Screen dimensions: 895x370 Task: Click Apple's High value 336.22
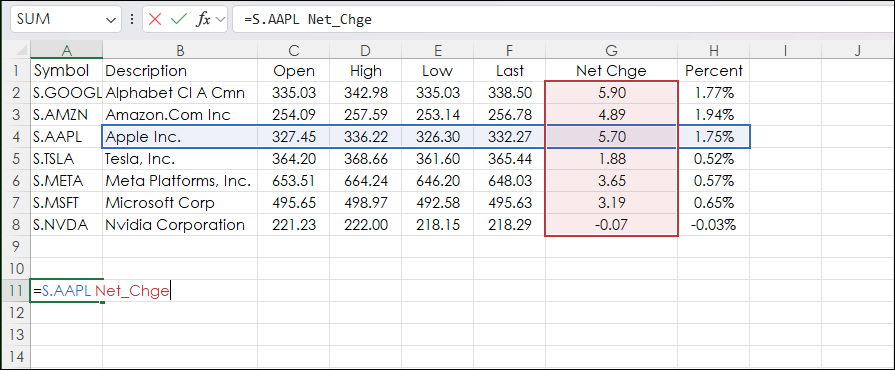pyautogui.click(x=365, y=137)
